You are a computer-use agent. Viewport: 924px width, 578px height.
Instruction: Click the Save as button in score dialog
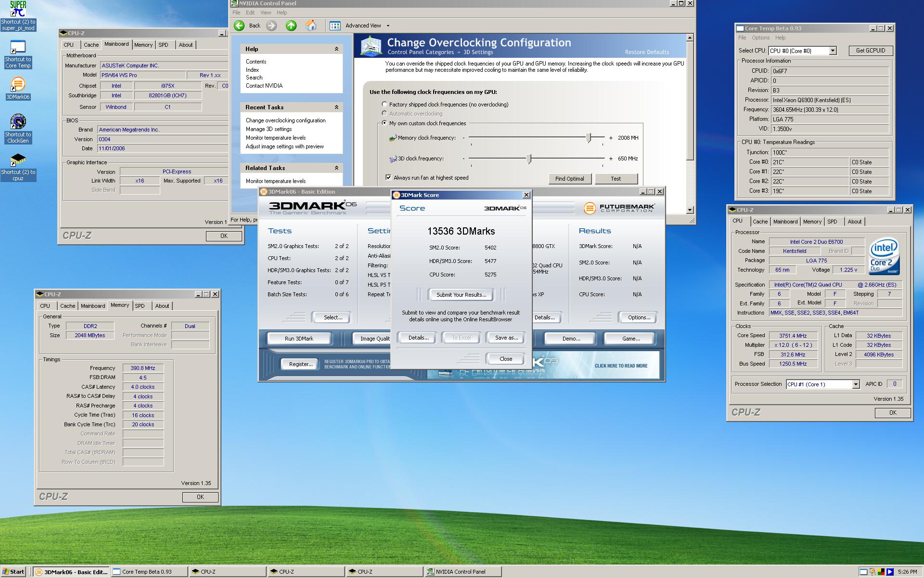tap(506, 338)
